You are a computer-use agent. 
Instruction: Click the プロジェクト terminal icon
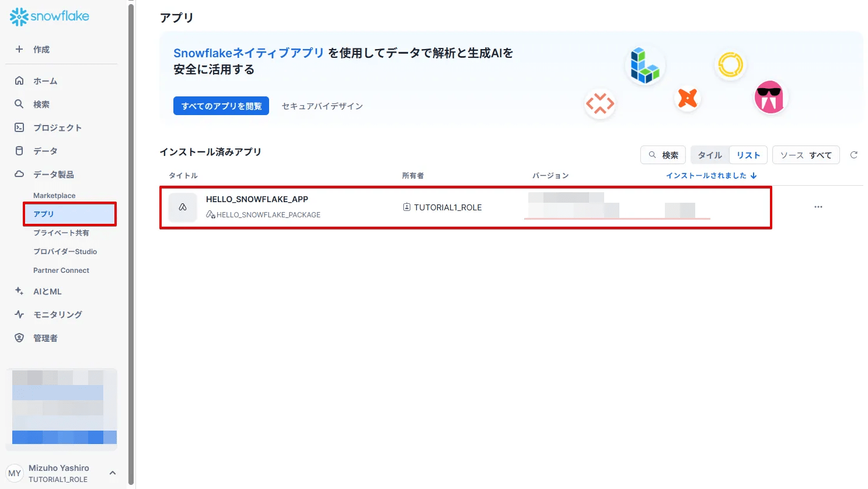tap(19, 127)
